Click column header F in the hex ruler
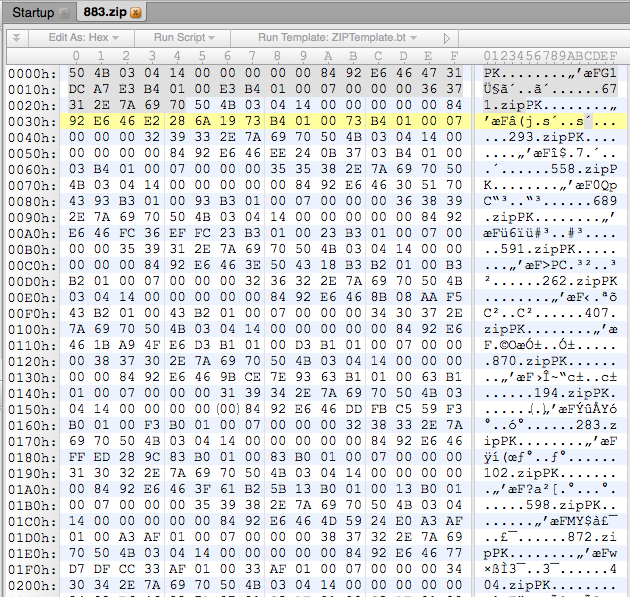The image size is (630, 597). click(454, 55)
